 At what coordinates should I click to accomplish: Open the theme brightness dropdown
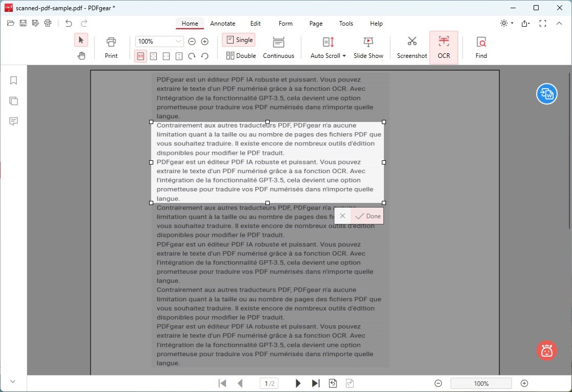[507, 24]
